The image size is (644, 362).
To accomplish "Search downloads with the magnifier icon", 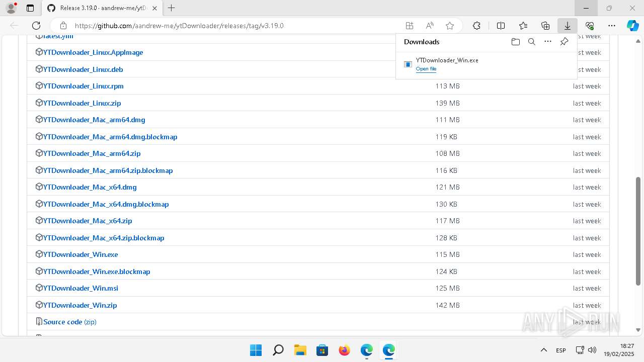I will point(532,42).
